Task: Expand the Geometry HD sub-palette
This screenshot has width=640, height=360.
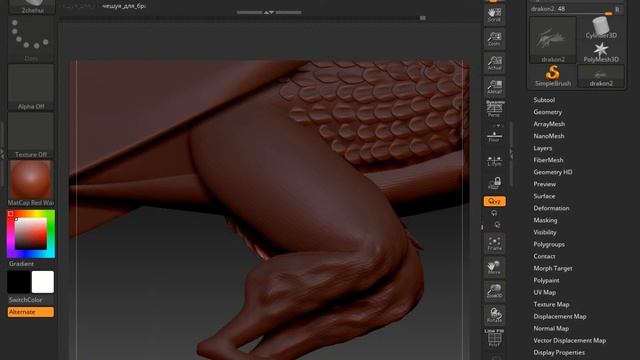Action: click(x=553, y=172)
